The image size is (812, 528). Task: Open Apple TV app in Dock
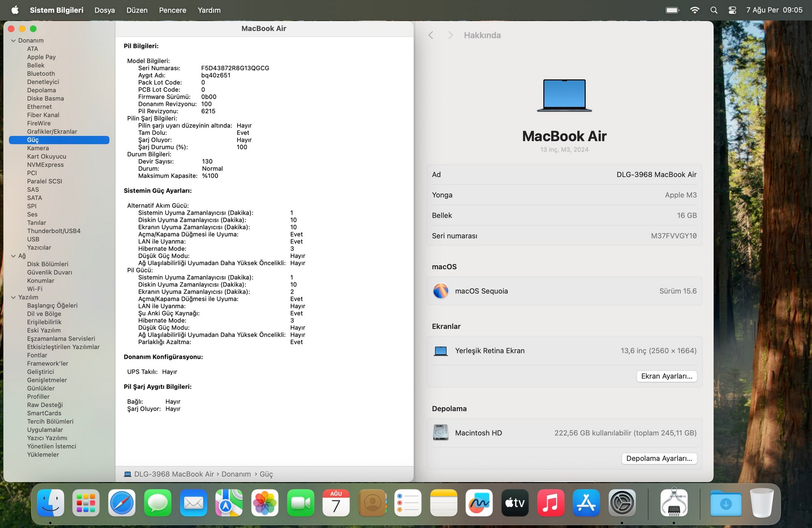[x=515, y=503]
